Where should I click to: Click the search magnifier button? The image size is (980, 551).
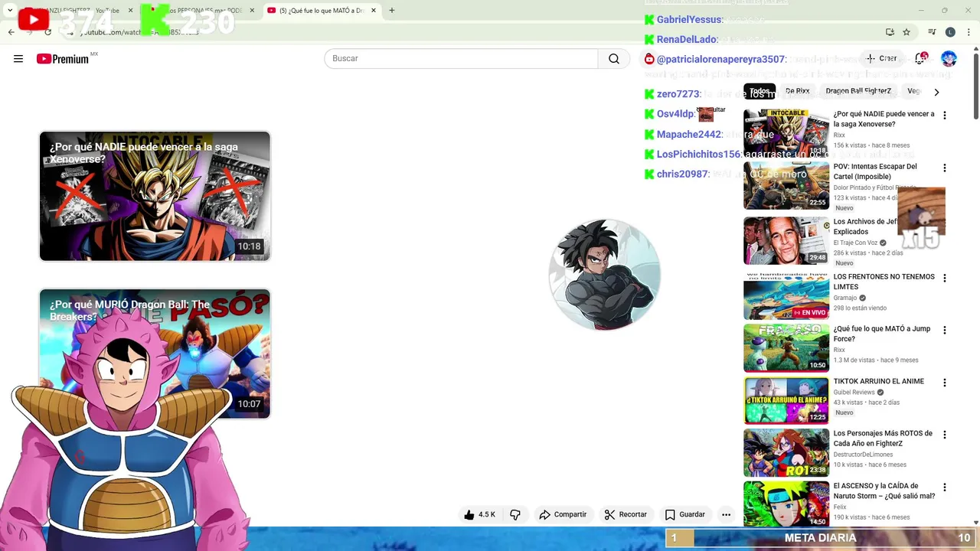click(614, 59)
